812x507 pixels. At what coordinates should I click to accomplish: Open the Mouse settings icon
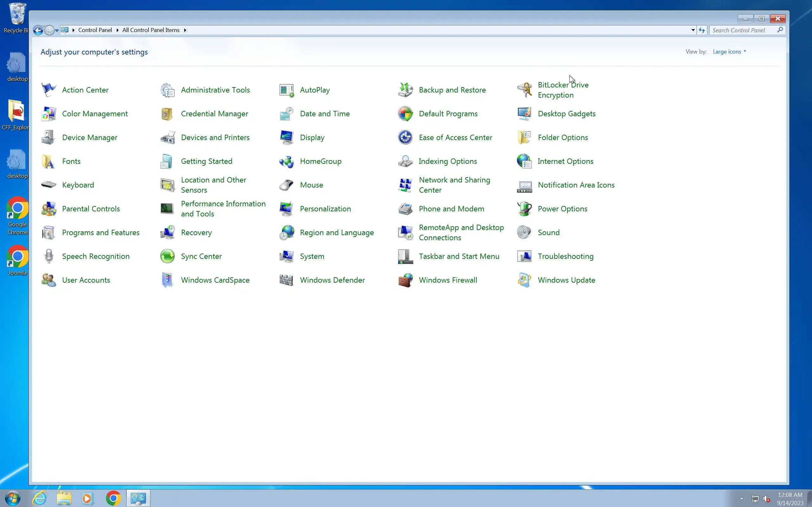286,185
